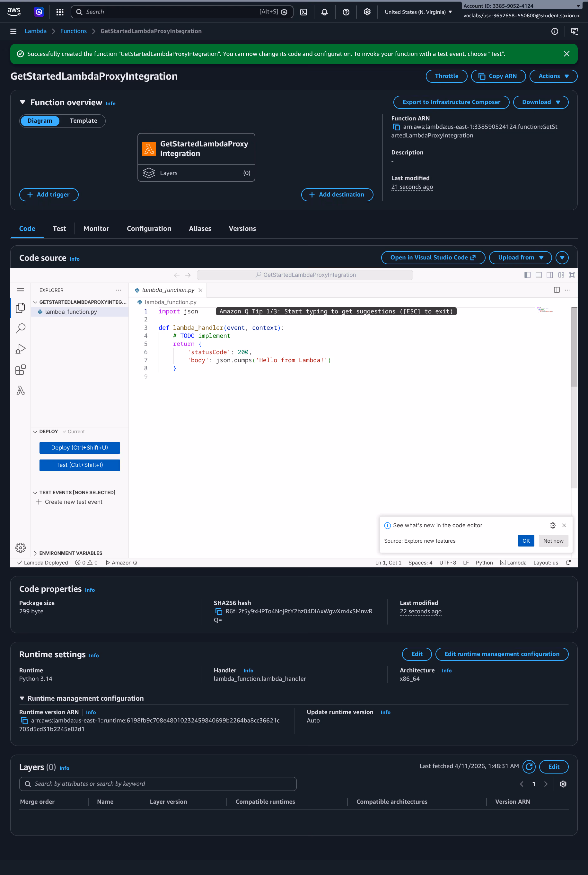Copy the SHA256 hash
Screen dimensions: 588x875
click(x=219, y=611)
